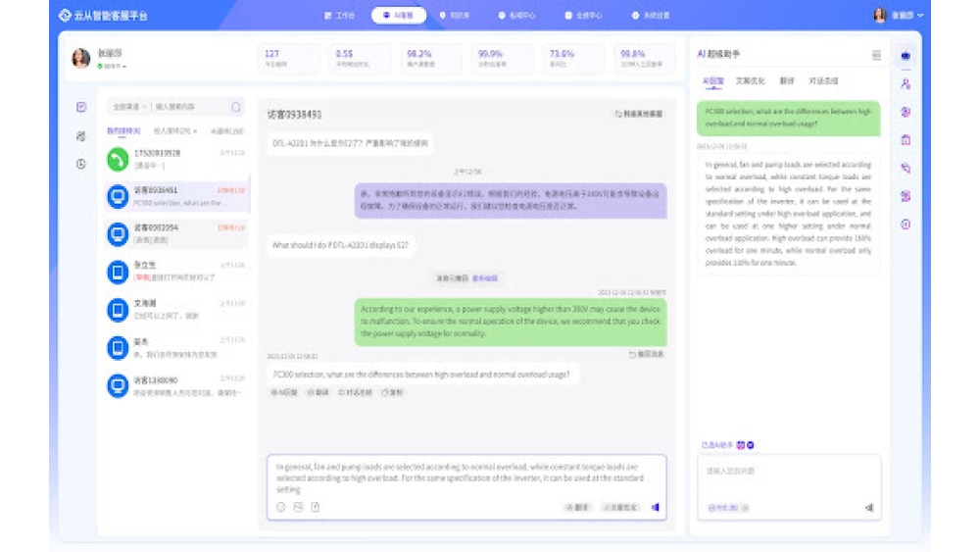Click the 0.55 statistic card
The height and width of the screenshot is (552, 980).
(360, 58)
